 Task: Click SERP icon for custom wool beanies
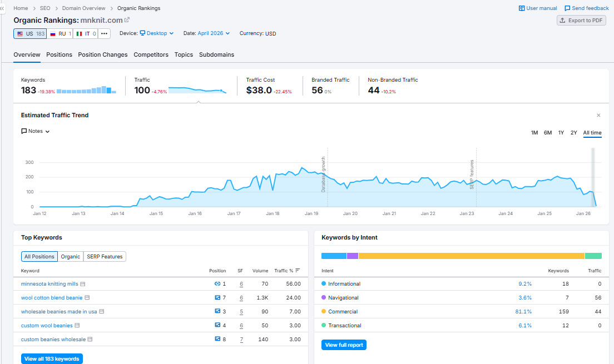click(x=77, y=326)
